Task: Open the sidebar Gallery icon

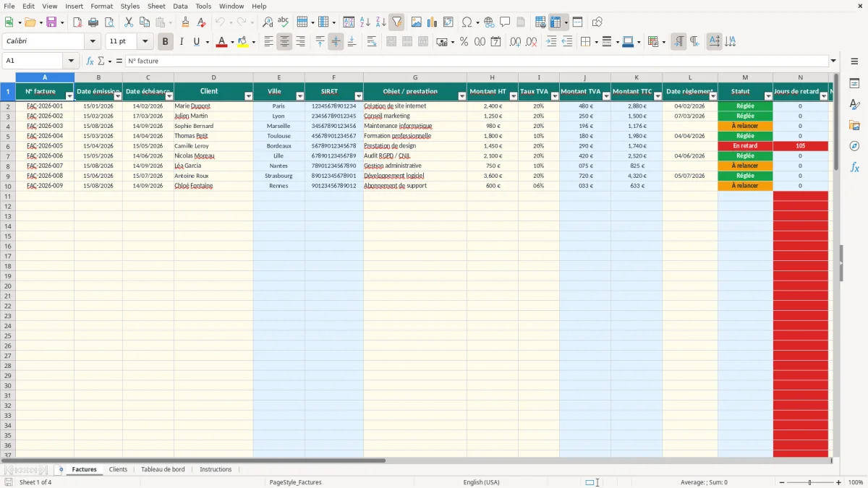Action: 854,125
